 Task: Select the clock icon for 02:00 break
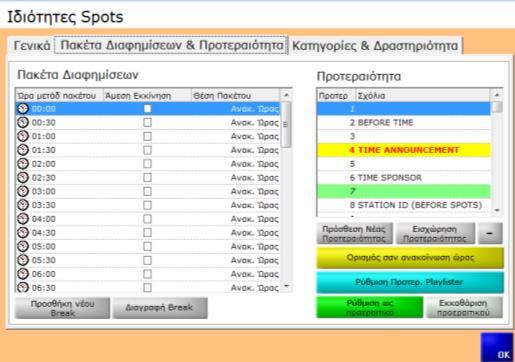[x=23, y=164]
